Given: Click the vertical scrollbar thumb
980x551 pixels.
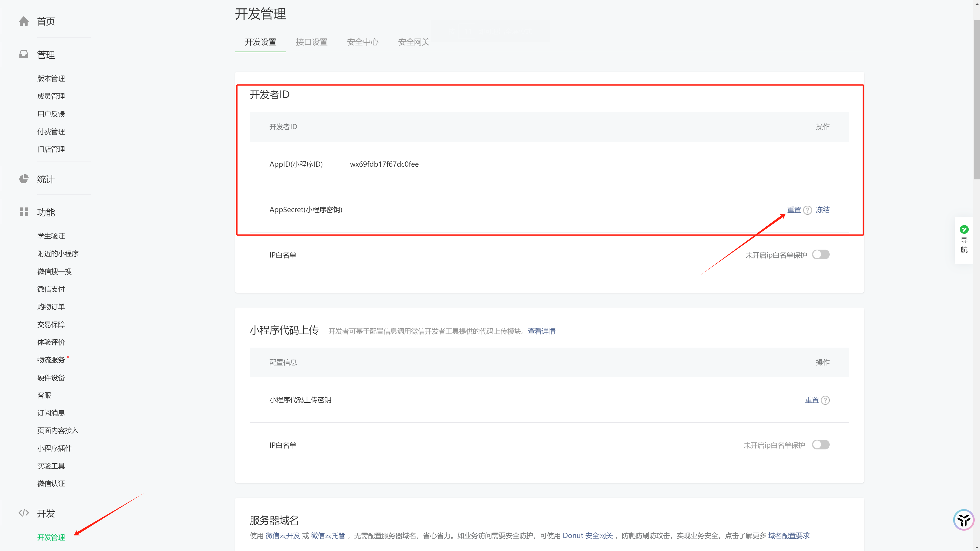Looking at the screenshot, I should tap(977, 100).
